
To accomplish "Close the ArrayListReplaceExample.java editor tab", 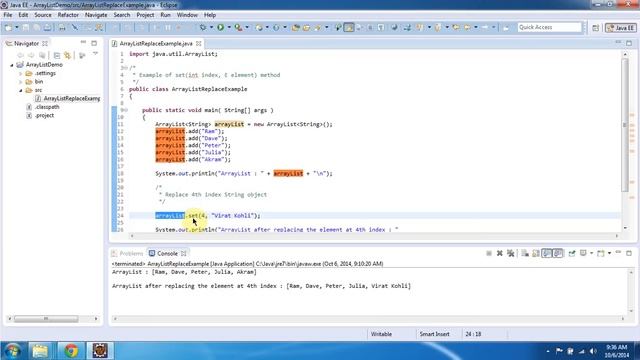I will 198,43.
